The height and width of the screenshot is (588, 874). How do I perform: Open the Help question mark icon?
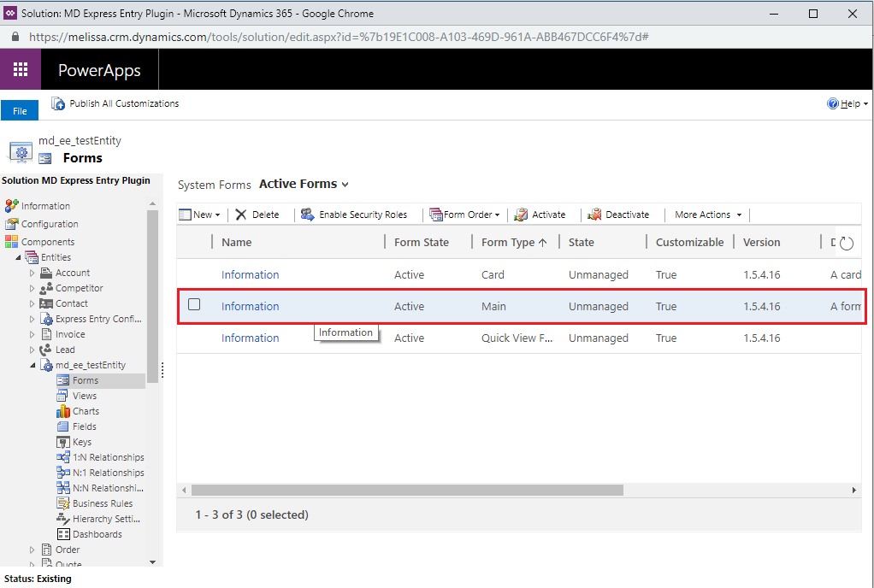[x=833, y=103]
